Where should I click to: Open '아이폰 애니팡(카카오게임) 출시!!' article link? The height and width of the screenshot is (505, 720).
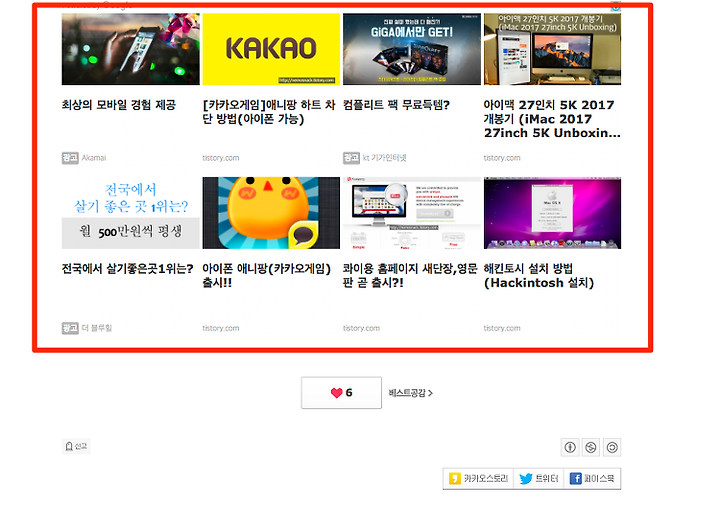[x=266, y=275]
